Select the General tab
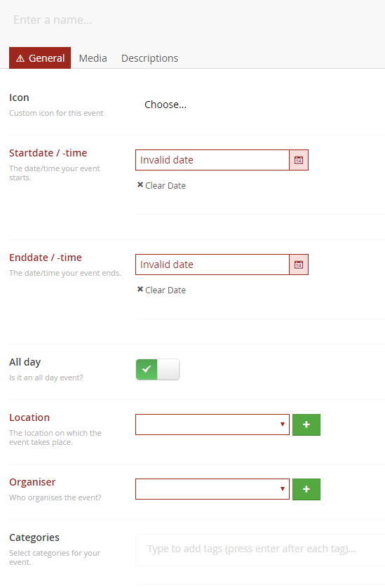The height and width of the screenshot is (588, 385). (x=40, y=58)
